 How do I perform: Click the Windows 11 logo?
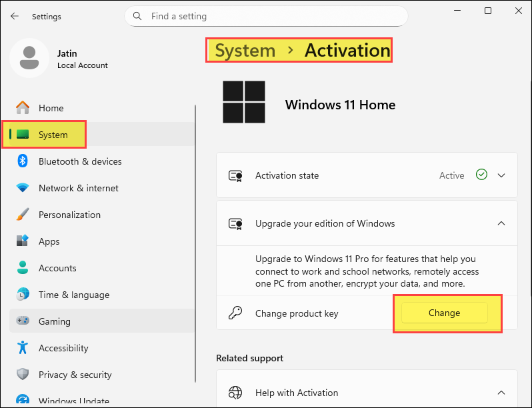(244, 102)
